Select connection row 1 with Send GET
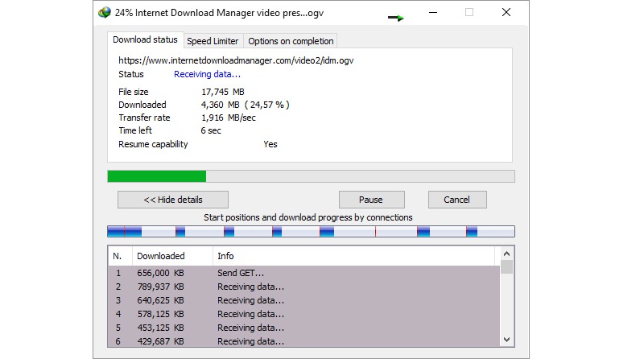The width and height of the screenshot is (644, 359). pyautogui.click(x=304, y=273)
